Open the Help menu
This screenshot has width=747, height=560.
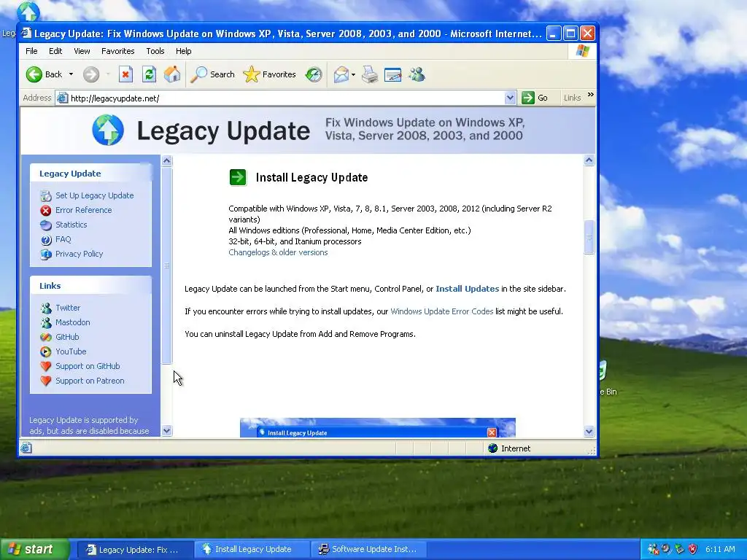tap(183, 51)
